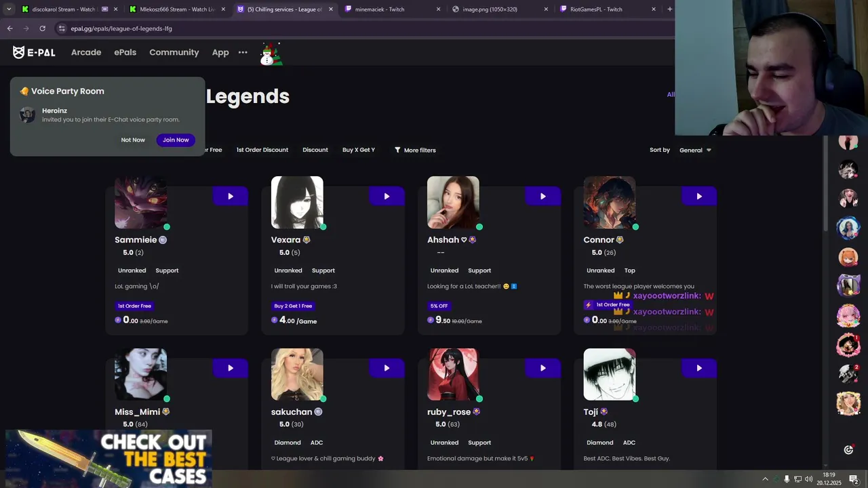Screen dimensions: 868x488
Task: Switch to minemaciek Twitch tab
Action: pos(391,9)
